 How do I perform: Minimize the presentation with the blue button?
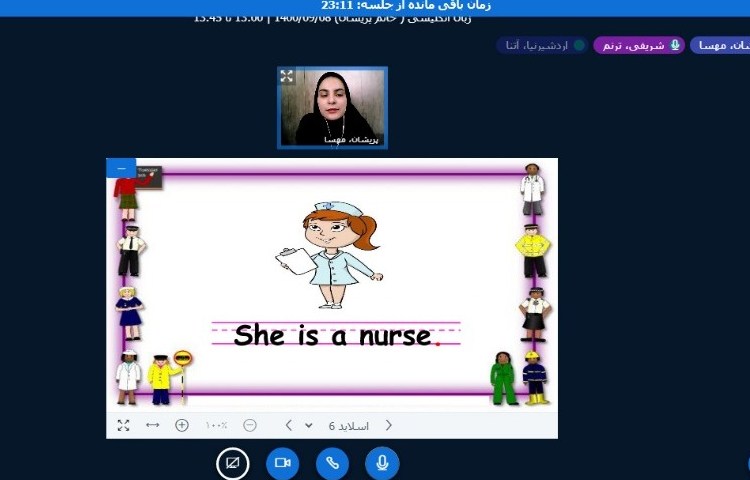coord(121,168)
